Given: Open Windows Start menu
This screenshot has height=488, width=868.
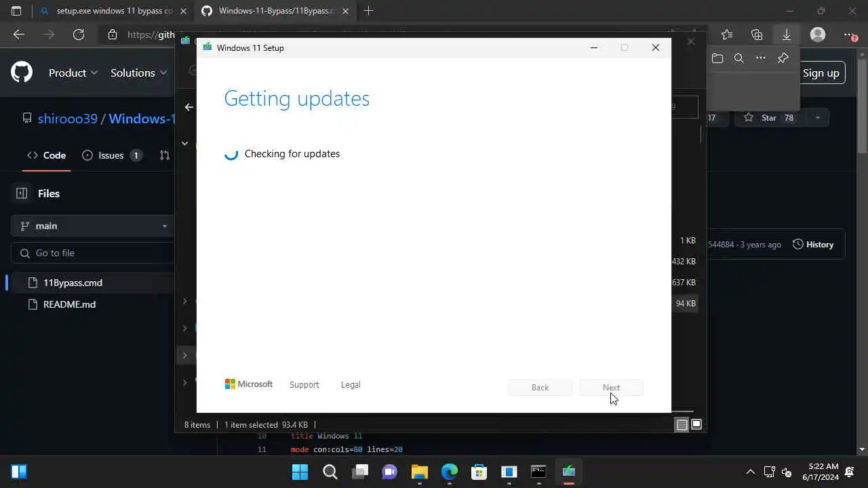Looking at the screenshot, I should pyautogui.click(x=300, y=472).
